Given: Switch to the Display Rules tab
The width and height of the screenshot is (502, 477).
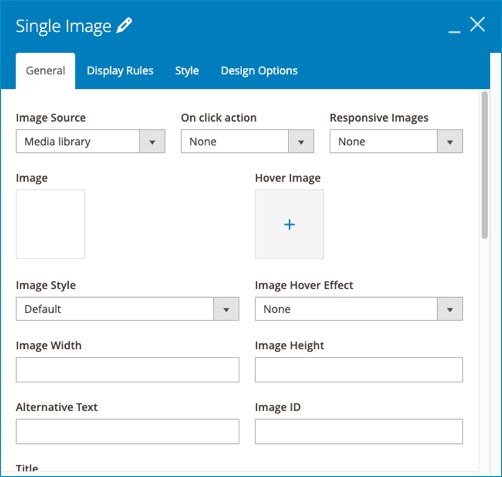Looking at the screenshot, I should pyautogui.click(x=120, y=71).
